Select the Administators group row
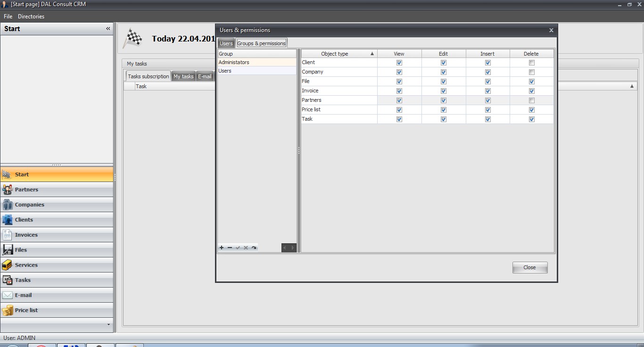Viewport: 644px width, 347px height. [257, 62]
